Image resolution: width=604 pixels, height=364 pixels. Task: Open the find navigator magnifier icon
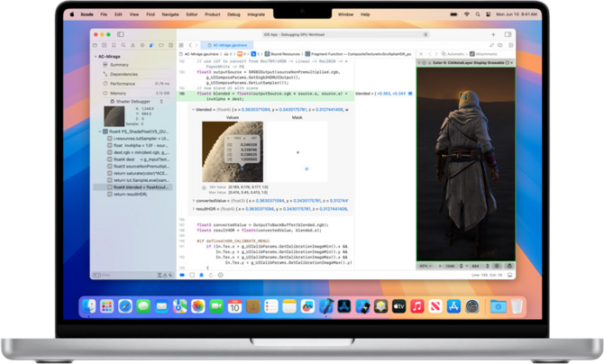[x=124, y=45]
